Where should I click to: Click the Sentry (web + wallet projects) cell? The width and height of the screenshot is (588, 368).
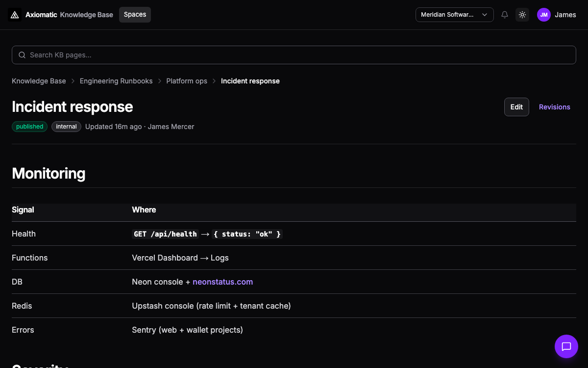(187, 330)
